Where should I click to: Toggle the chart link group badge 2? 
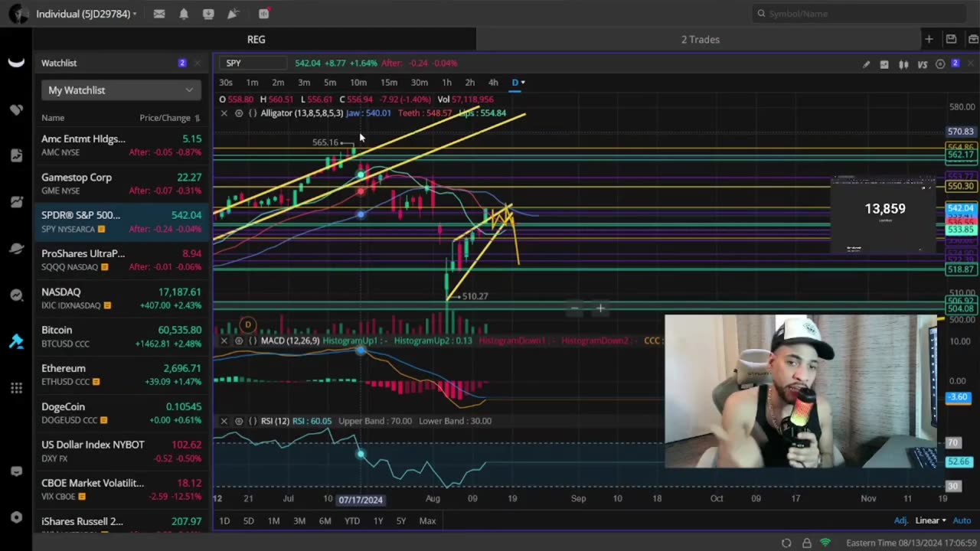[955, 64]
